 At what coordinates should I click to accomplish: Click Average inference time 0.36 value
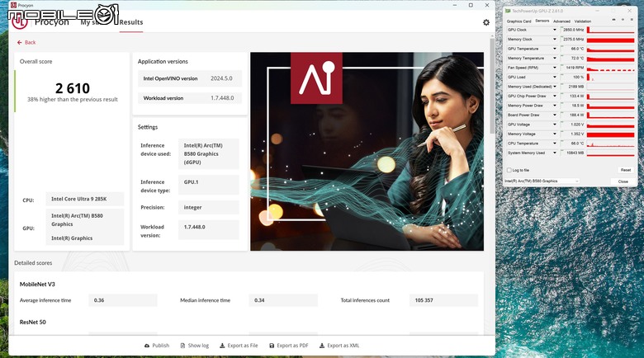tap(123, 300)
